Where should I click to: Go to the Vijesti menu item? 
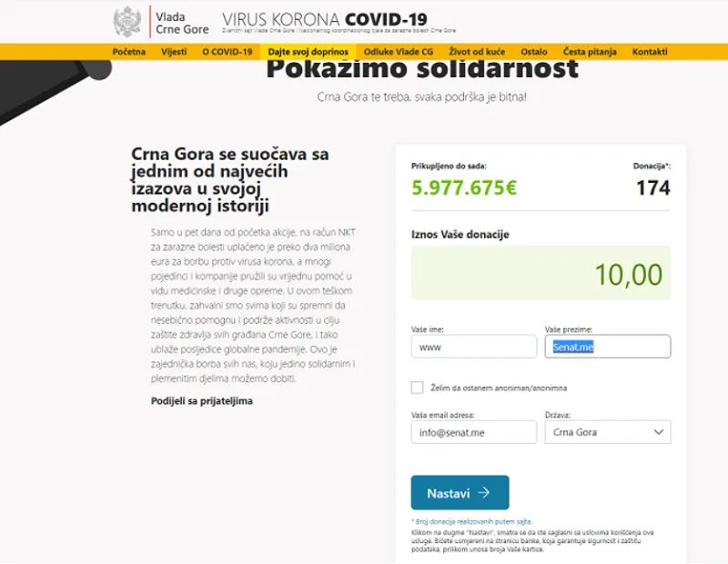click(174, 52)
